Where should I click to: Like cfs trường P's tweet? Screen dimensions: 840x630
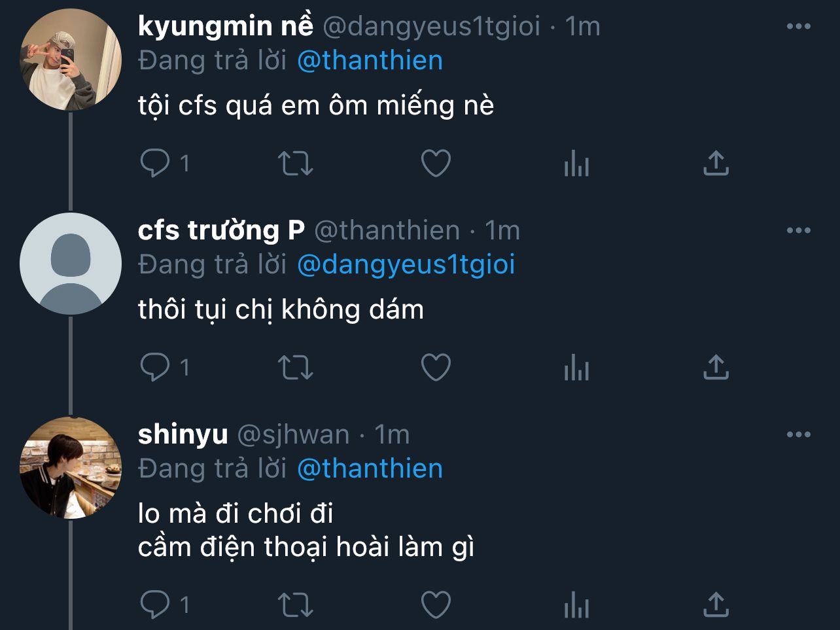(436, 368)
